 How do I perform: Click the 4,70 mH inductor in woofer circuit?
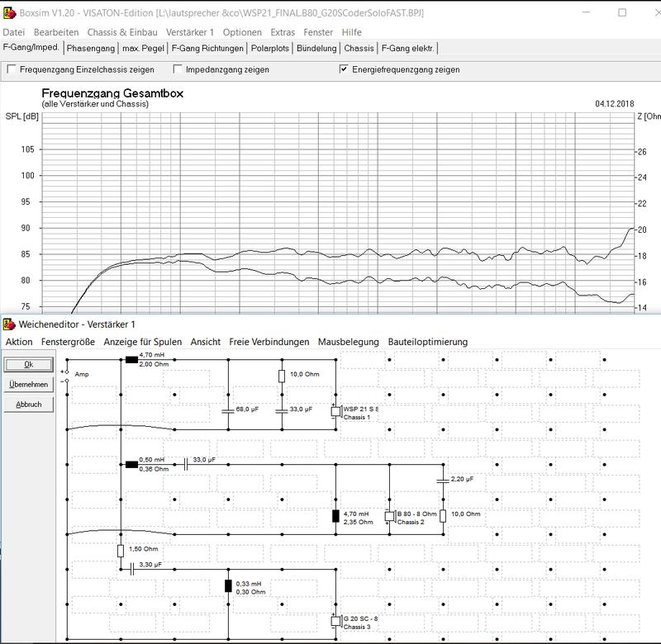pos(131,359)
